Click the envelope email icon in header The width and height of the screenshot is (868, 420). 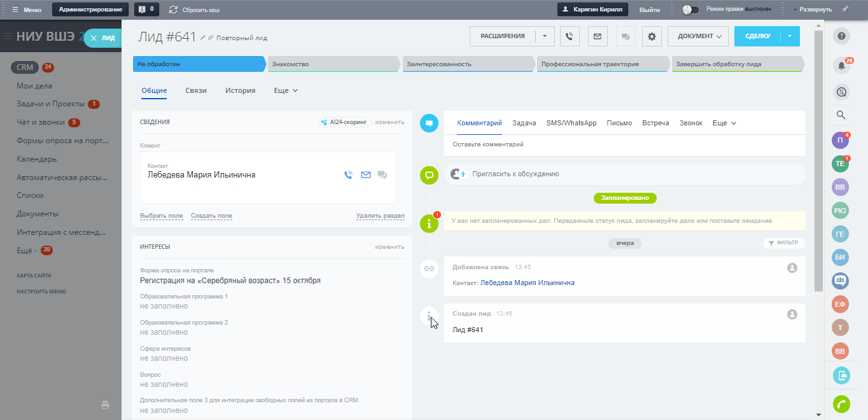tap(597, 36)
